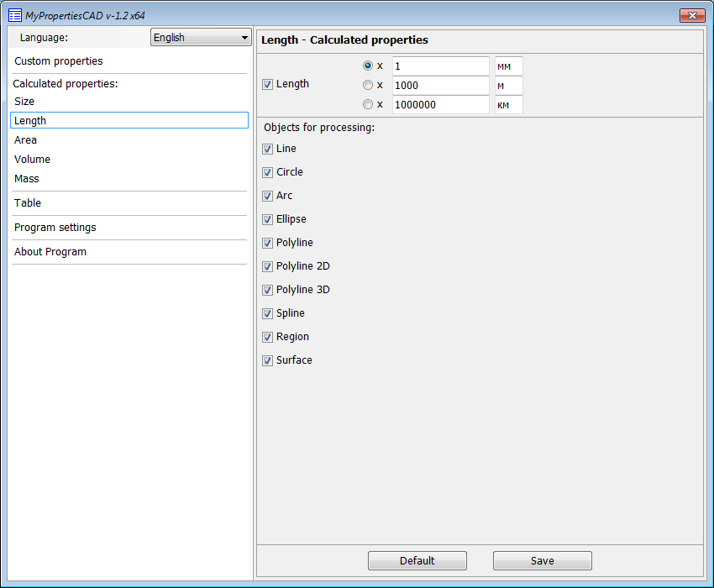This screenshot has height=588, width=714.
Task: Click the 'мм' unit field
Action: (x=509, y=66)
